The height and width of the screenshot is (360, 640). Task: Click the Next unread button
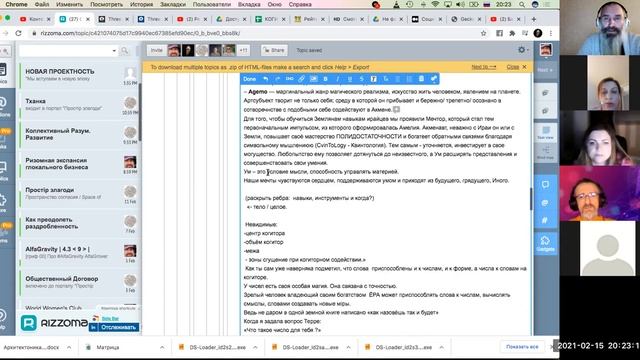click(x=545, y=70)
